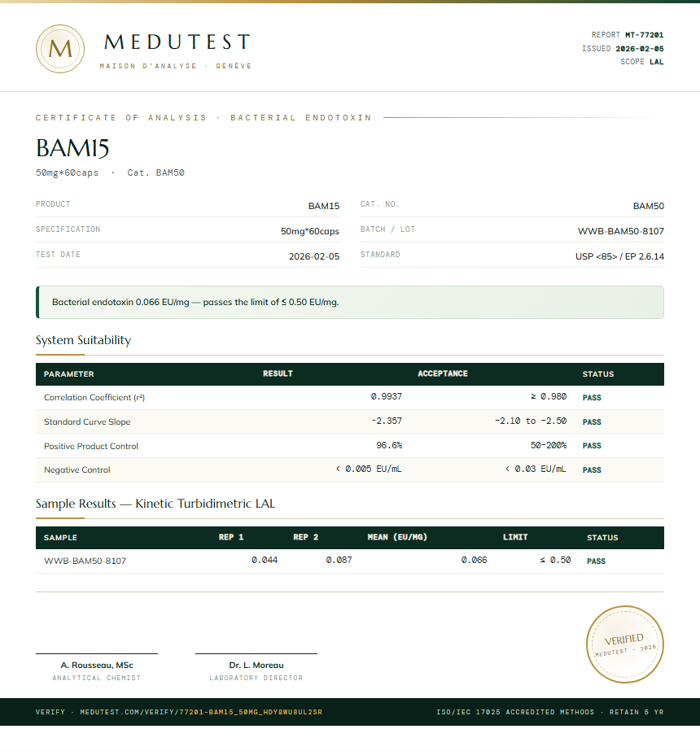The height and width of the screenshot is (751, 700).
Task: Click the Specification value 50mg*60caps
Action: click(310, 231)
